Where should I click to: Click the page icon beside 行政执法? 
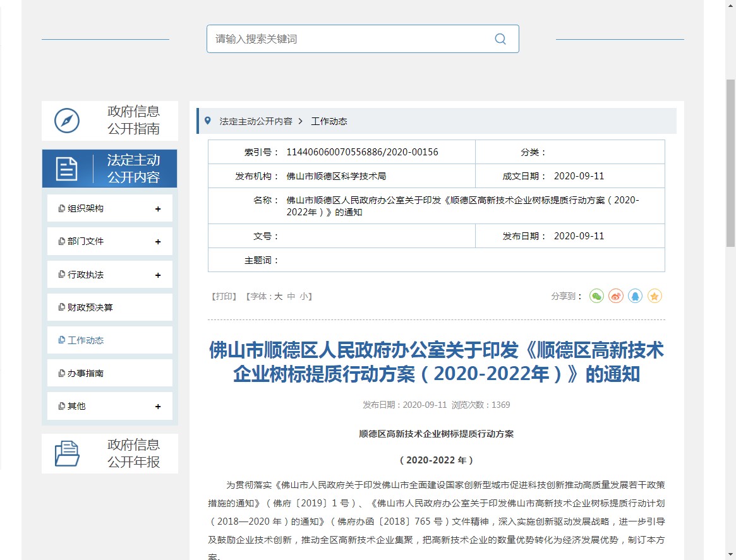tap(61, 275)
